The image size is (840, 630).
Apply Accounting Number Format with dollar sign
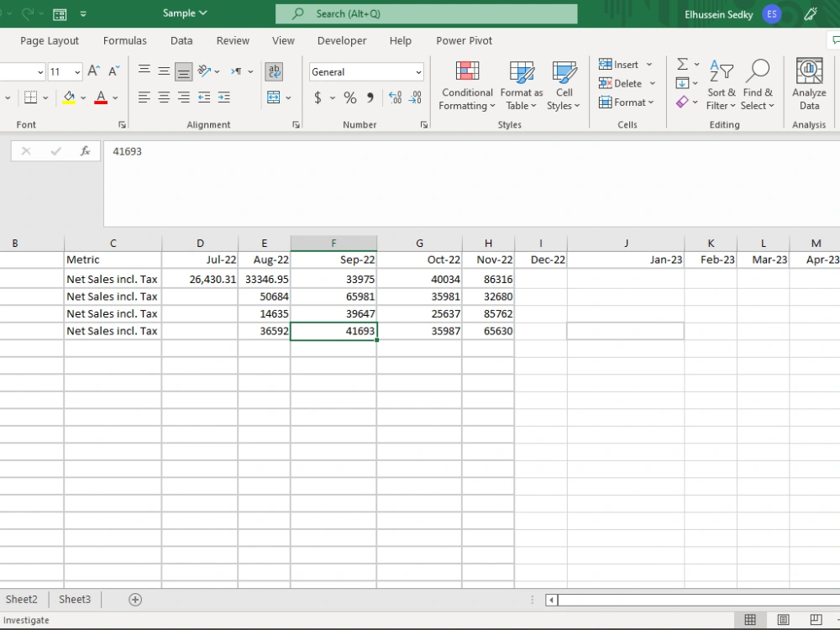[318, 98]
